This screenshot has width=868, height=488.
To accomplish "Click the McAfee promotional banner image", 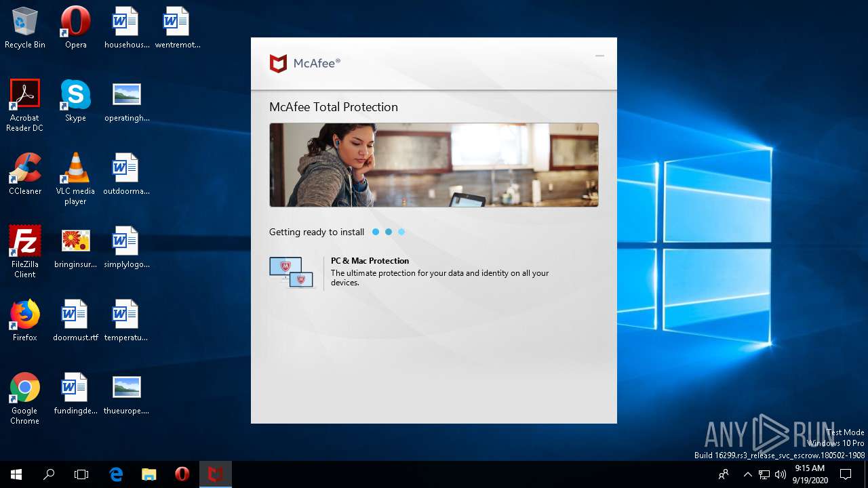I will pos(434,165).
